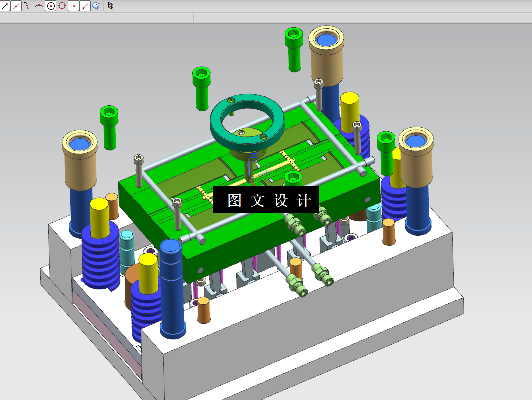The image size is (532, 400).
Task: Enable the Control Point snap icon
Action: [28, 6]
